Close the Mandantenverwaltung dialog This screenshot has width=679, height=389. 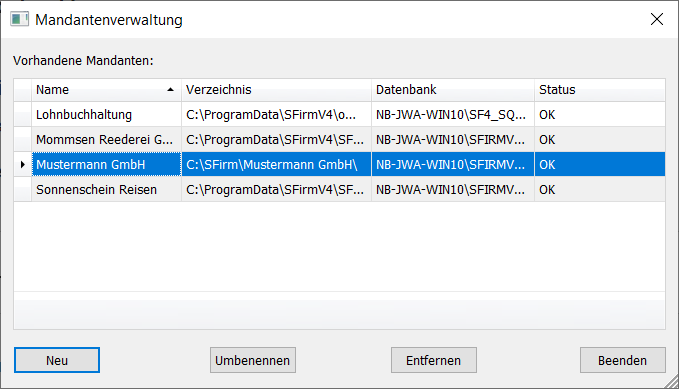click(x=657, y=19)
